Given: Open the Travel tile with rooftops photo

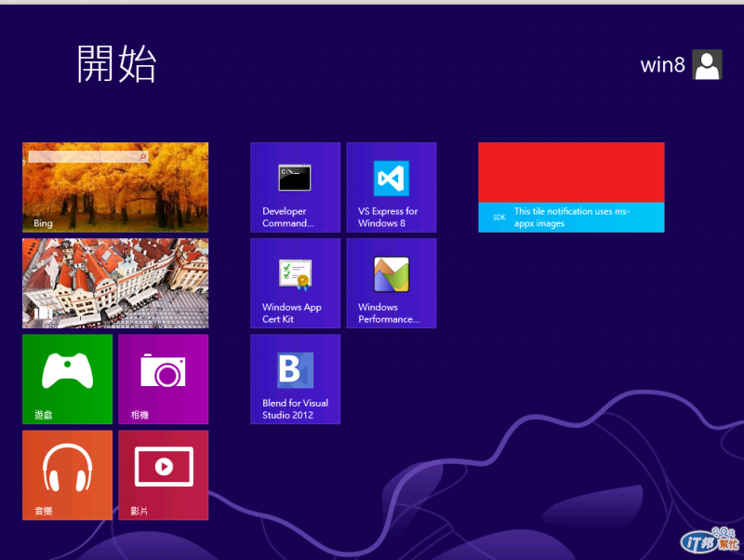Looking at the screenshot, I should (x=115, y=283).
